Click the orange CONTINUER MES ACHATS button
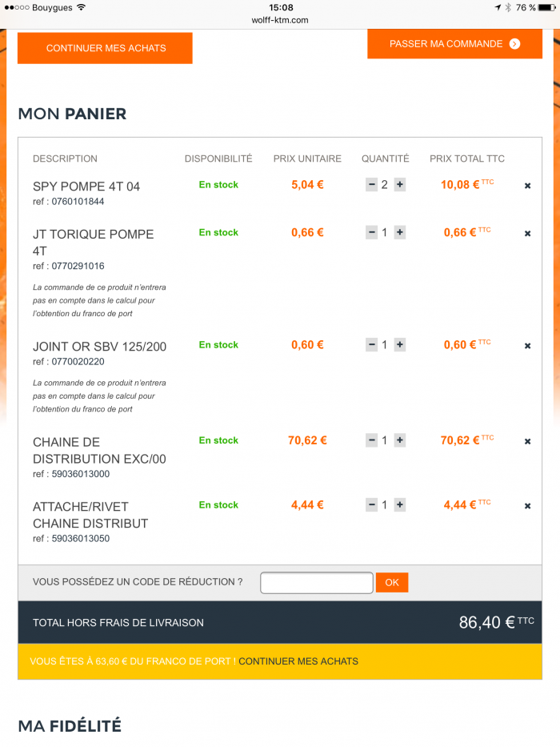The height and width of the screenshot is (747, 560). [106, 48]
